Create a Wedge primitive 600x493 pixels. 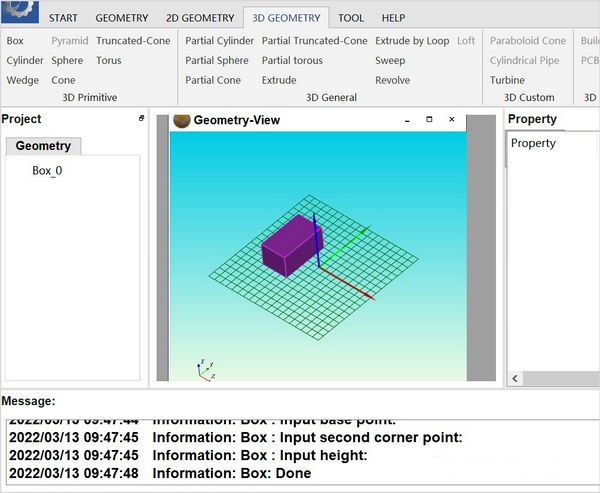[23, 80]
